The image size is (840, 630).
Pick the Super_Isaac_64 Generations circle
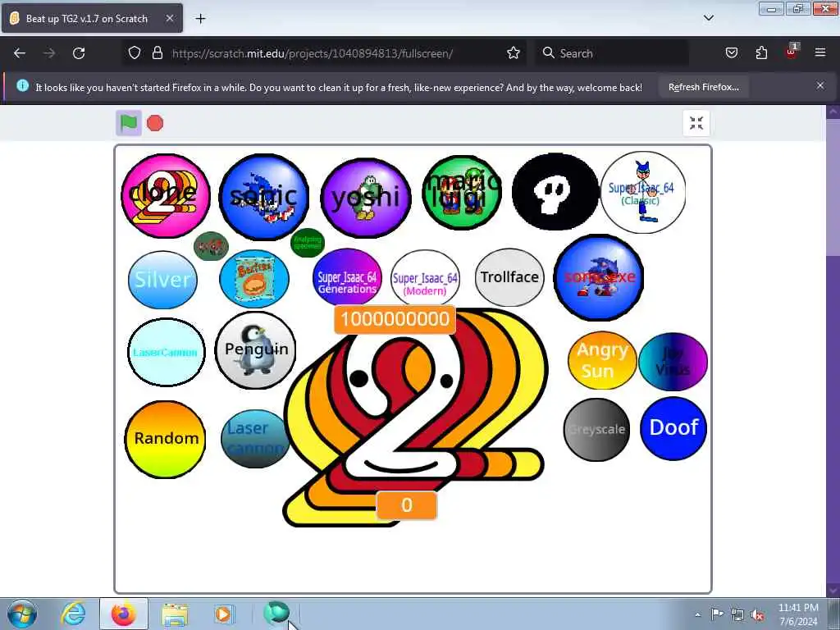(x=347, y=277)
